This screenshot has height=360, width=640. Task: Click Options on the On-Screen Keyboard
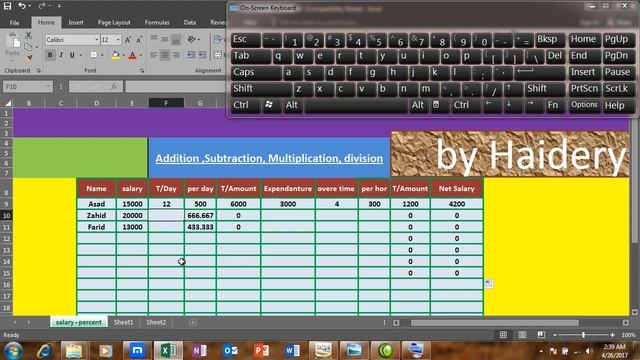click(x=584, y=105)
